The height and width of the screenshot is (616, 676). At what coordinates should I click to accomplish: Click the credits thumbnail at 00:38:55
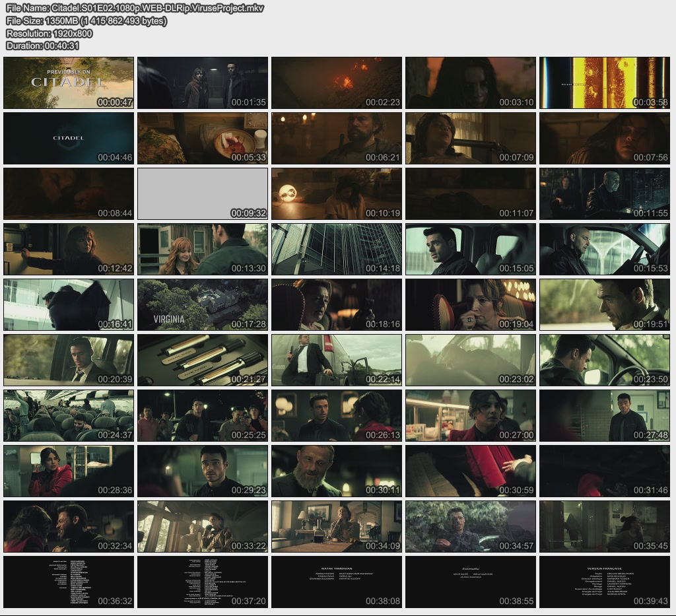[471, 582]
